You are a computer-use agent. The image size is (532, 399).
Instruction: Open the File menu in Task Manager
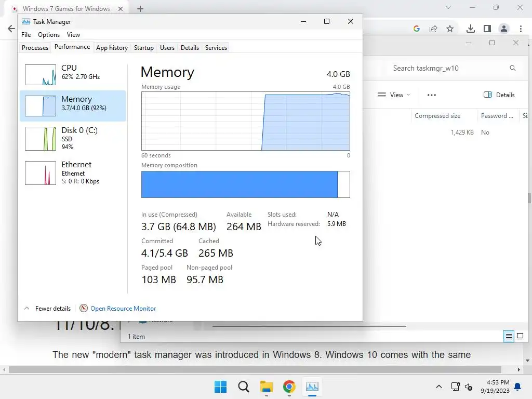[x=26, y=35]
